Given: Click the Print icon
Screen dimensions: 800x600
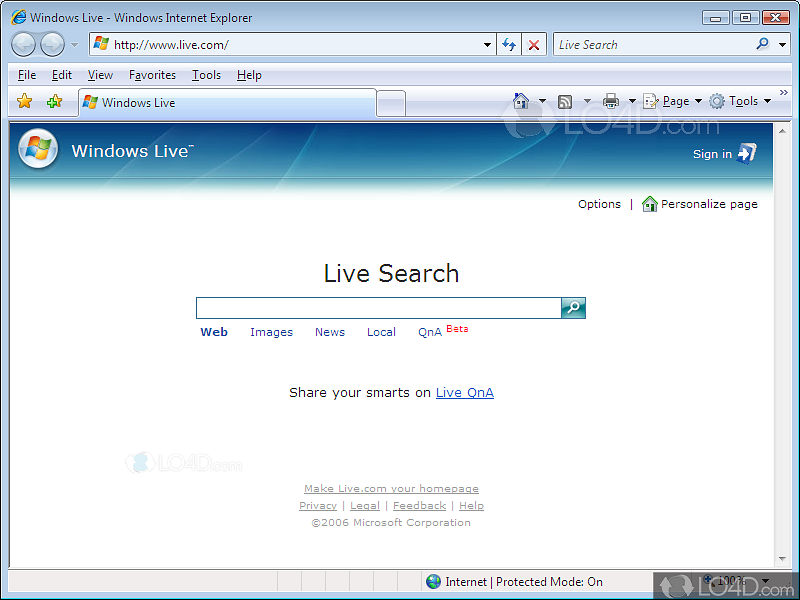Looking at the screenshot, I should pyautogui.click(x=611, y=101).
